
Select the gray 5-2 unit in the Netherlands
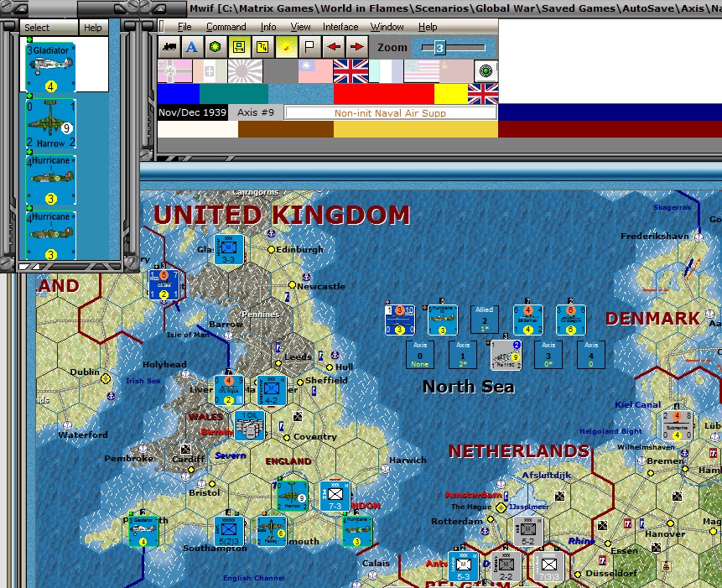[x=527, y=531]
